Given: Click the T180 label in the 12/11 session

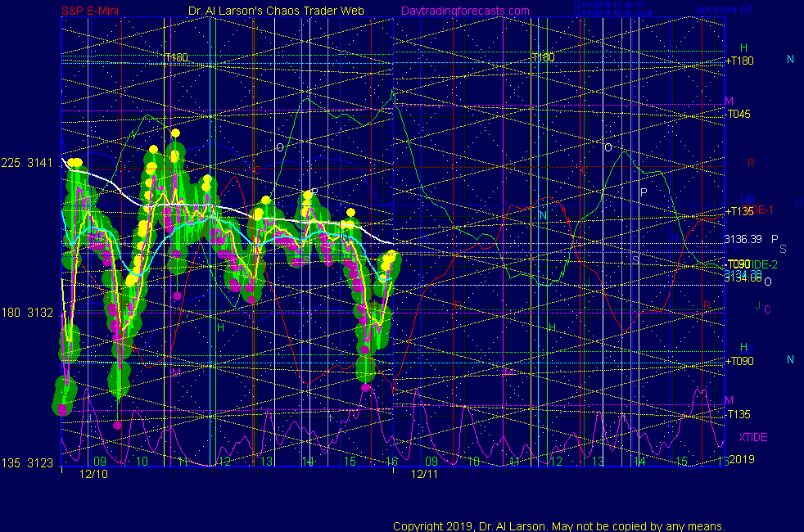Looking at the screenshot, I should tap(544, 57).
